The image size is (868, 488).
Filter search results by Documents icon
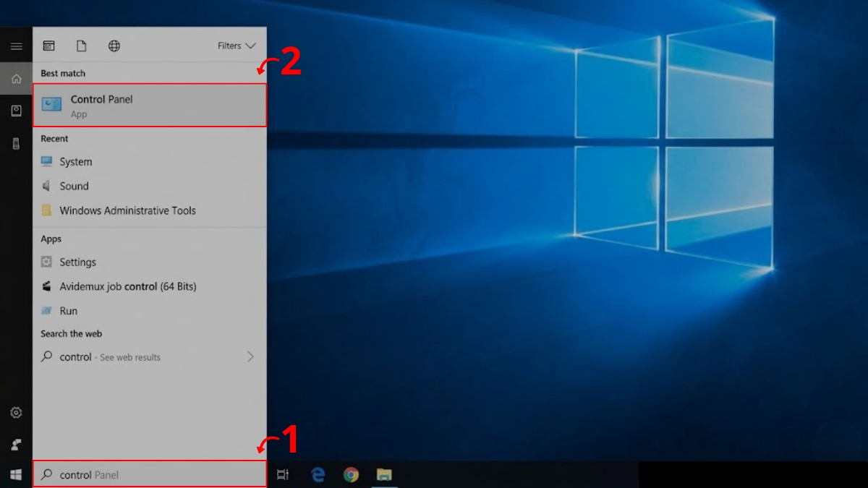click(82, 46)
